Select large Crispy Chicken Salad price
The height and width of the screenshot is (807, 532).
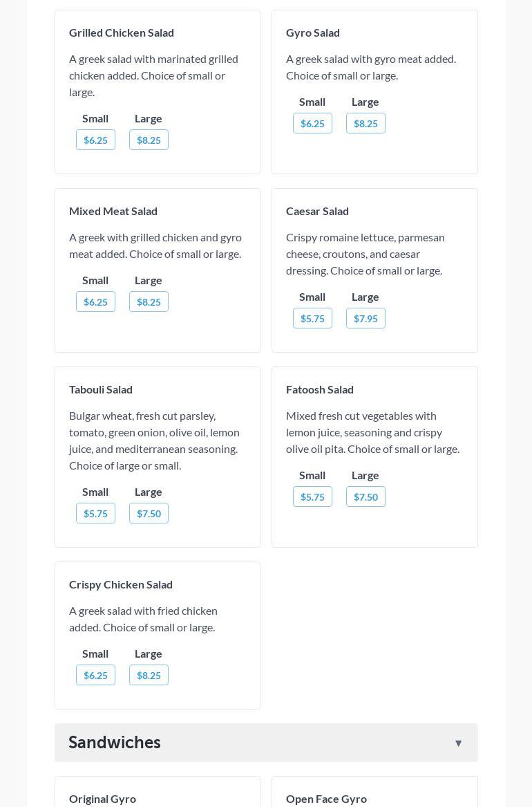(x=149, y=675)
